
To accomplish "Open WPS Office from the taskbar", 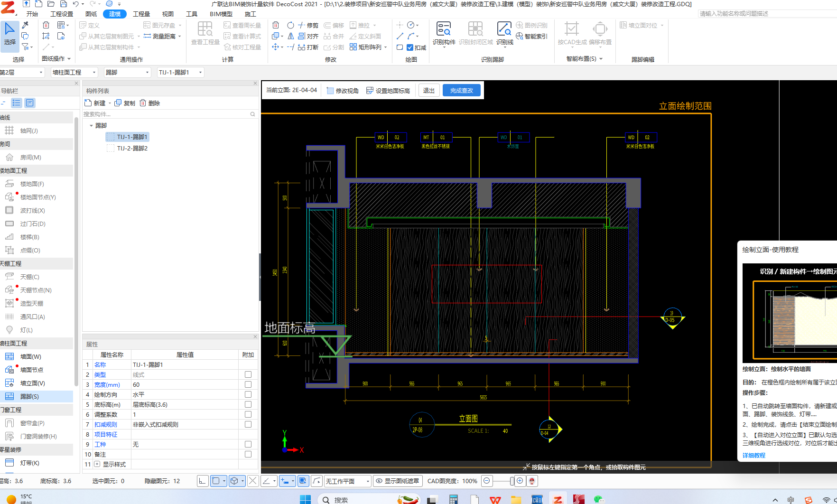I will pyautogui.click(x=495, y=499).
